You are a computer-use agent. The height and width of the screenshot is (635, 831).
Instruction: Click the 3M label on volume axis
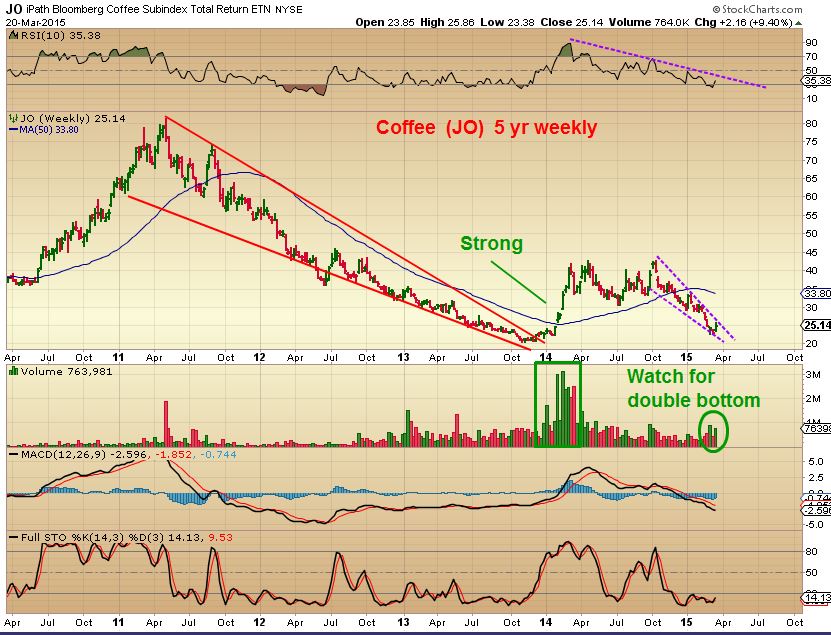point(813,375)
